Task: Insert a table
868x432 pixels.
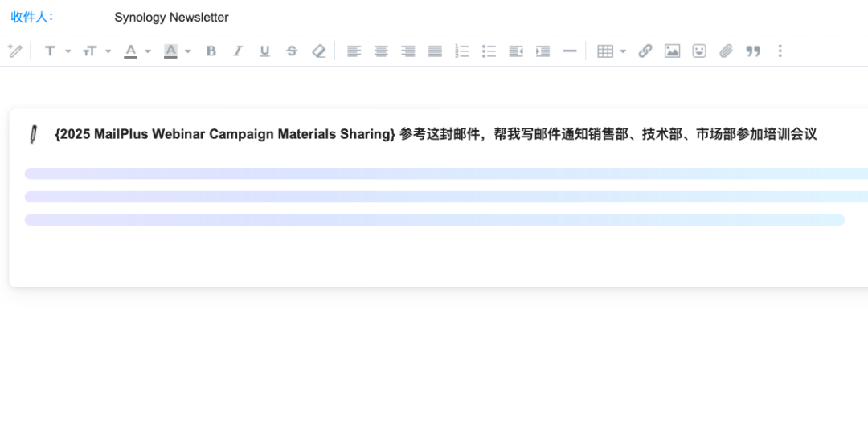Action: pos(605,51)
